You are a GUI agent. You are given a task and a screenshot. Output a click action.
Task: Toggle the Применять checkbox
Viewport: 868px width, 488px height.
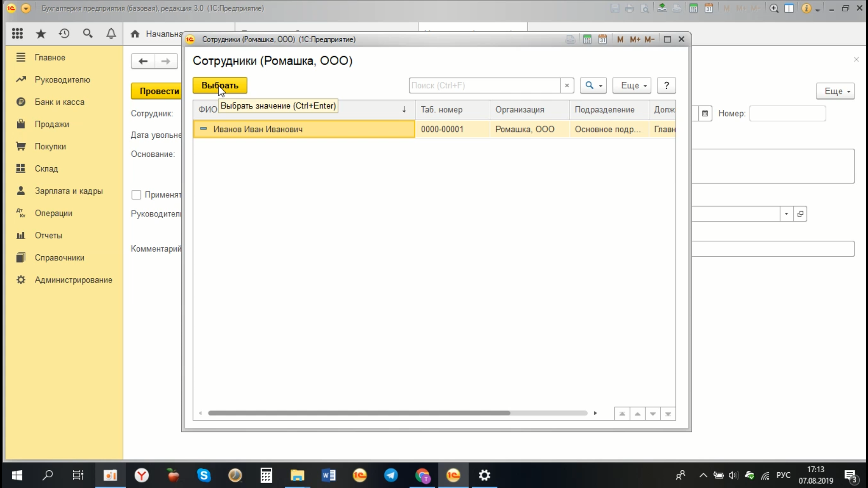tap(136, 195)
